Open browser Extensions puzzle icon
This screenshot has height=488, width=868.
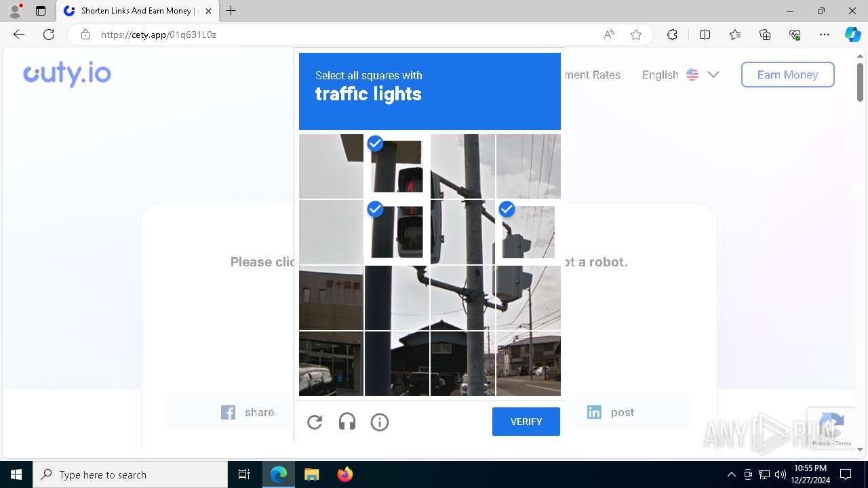672,35
